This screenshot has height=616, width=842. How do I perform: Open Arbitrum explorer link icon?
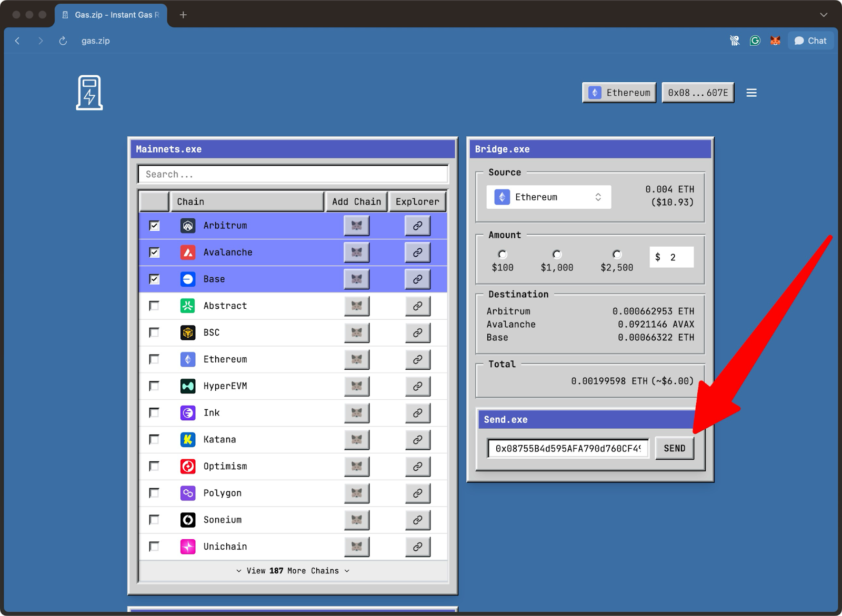[418, 226]
